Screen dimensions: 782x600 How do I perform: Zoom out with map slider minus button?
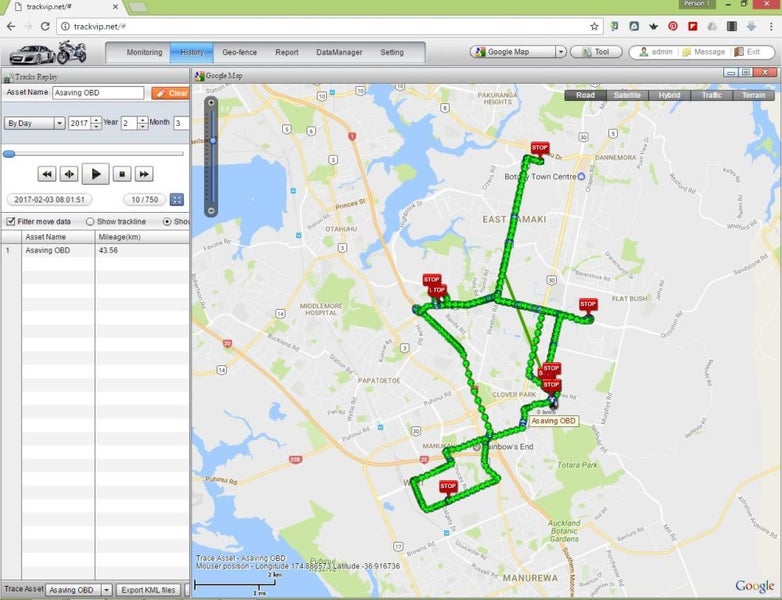(211, 211)
